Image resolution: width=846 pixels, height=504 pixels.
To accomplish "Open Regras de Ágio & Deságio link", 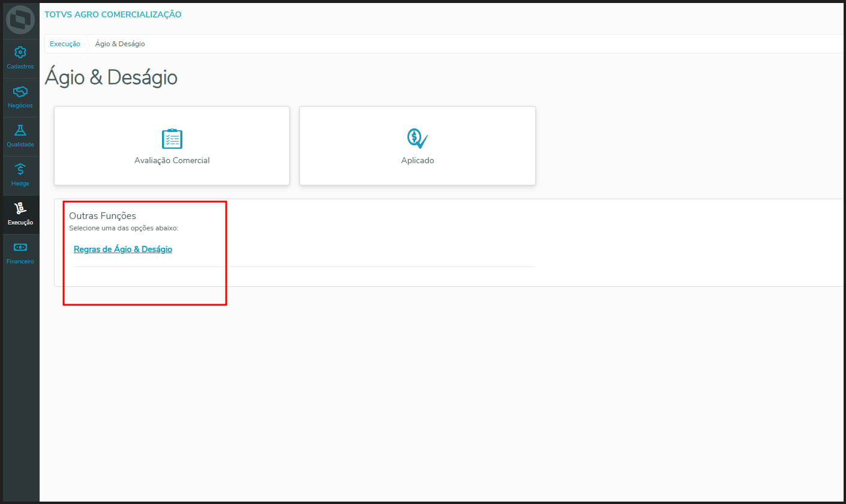I will 123,249.
